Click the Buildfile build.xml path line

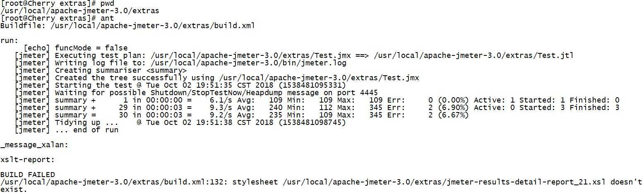127,26
